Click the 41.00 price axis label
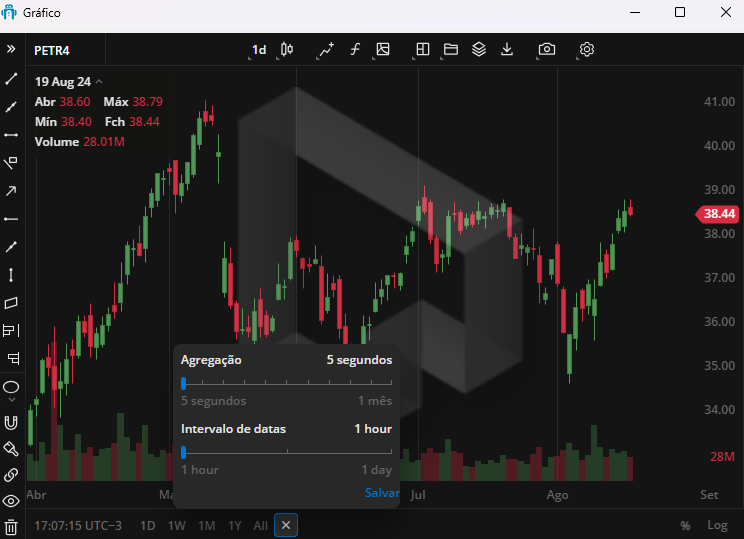Image resolution: width=744 pixels, height=539 pixels. (x=719, y=102)
